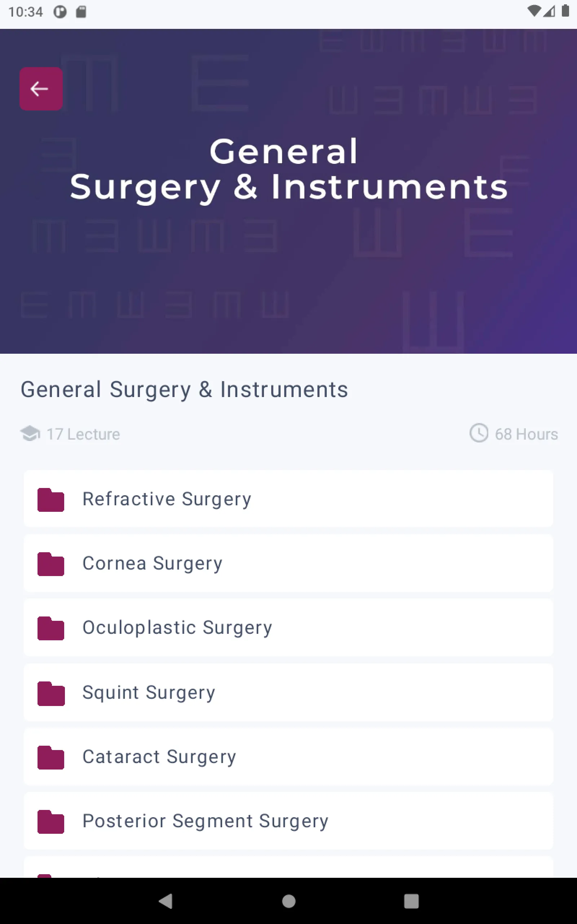Open Posterior Segment Surgery lectures
The width and height of the screenshot is (577, 924).
[288, 821]
